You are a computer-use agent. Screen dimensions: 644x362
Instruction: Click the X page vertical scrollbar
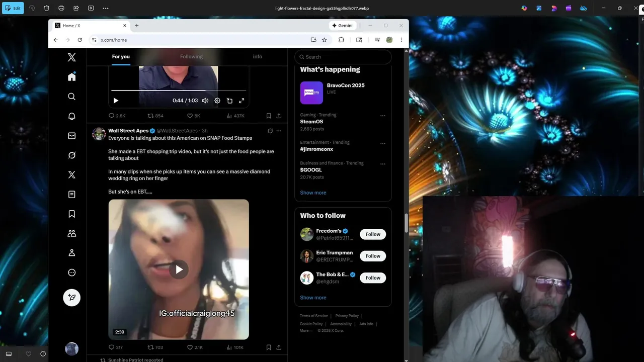tap(406, 223)
